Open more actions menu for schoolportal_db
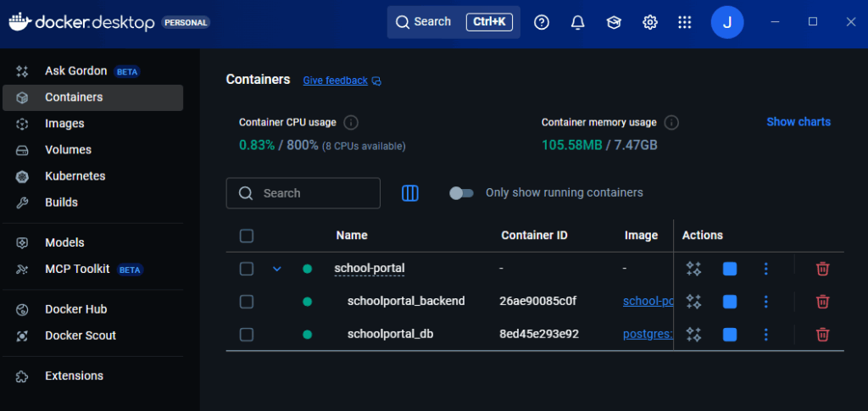This screenshot has height=411, width=868. (765, 335)
